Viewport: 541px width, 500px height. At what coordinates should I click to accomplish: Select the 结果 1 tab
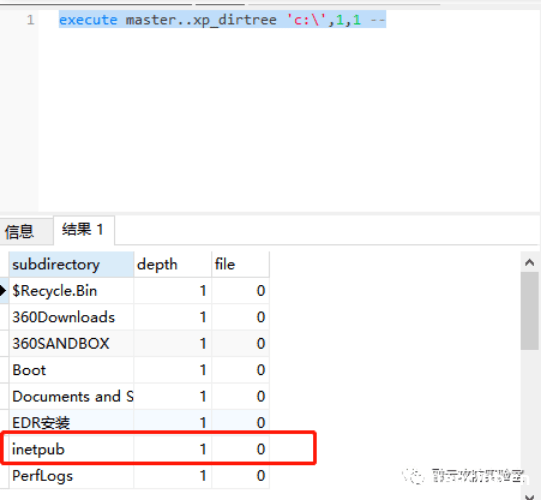(x=83, y=230)
